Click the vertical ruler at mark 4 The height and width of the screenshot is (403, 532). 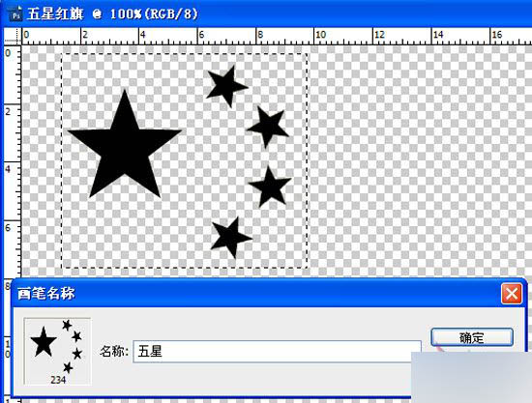(9, 169)
